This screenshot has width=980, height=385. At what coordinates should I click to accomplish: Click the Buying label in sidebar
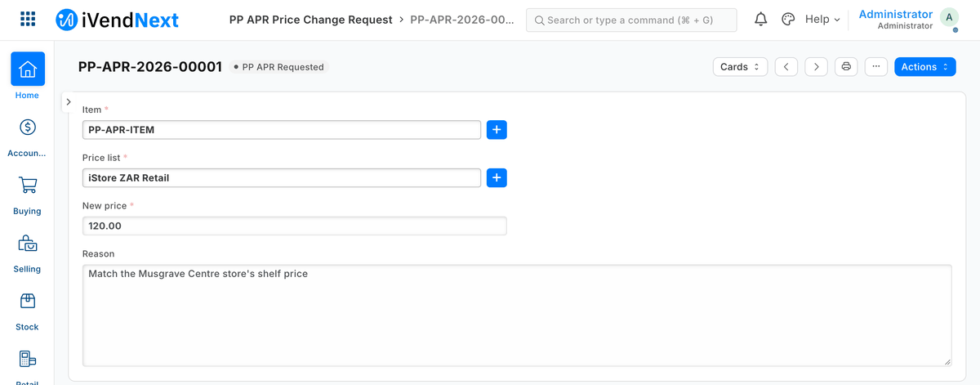pos(27,211)
